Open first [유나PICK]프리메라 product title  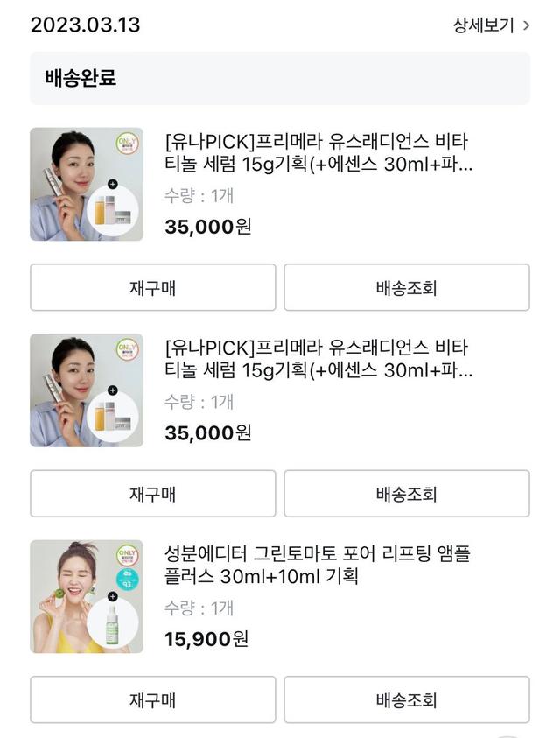[318, 152]
